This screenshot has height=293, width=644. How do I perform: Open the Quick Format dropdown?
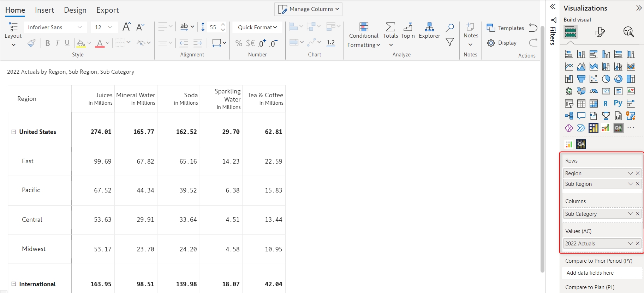(257, 27)
